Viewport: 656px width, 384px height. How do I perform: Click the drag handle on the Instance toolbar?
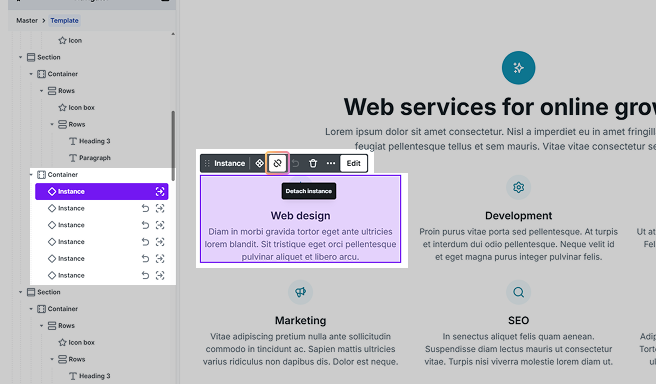(207, 163)
